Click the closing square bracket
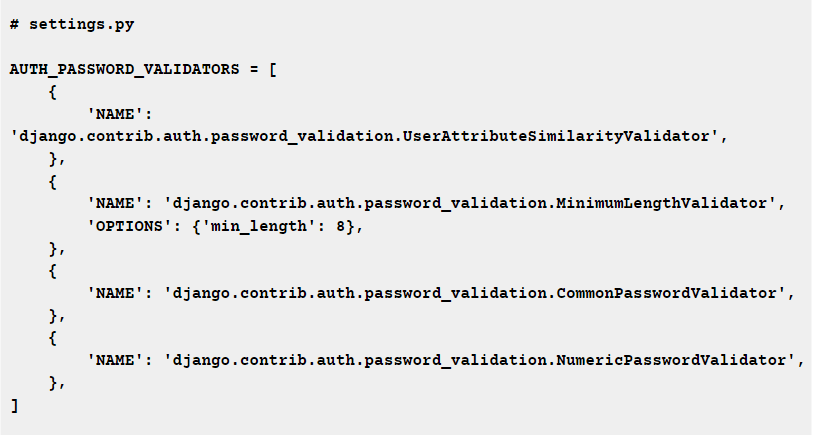Image resolution: width=813 pixels, height=435 pixels. (15, 405)
